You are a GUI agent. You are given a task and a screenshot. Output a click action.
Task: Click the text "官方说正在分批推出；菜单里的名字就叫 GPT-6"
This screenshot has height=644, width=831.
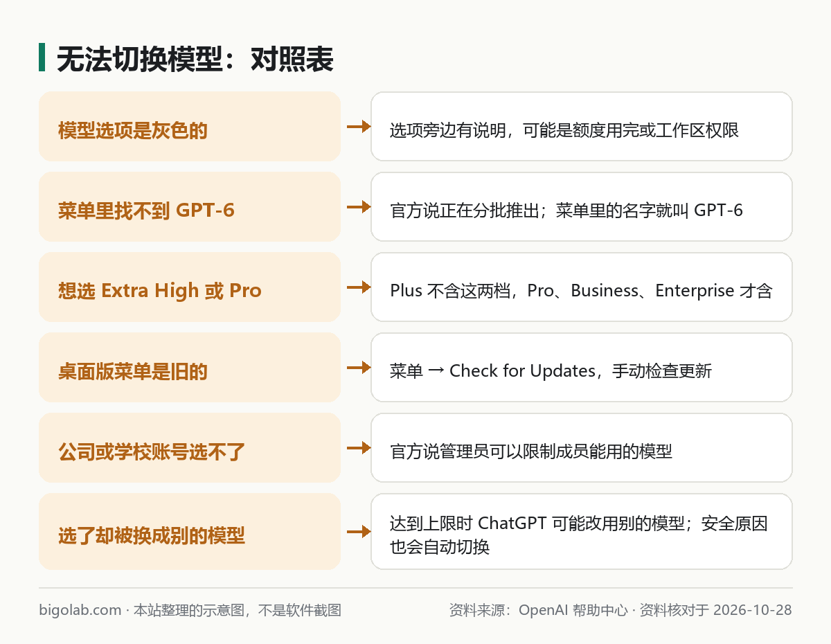click(566, 211)
